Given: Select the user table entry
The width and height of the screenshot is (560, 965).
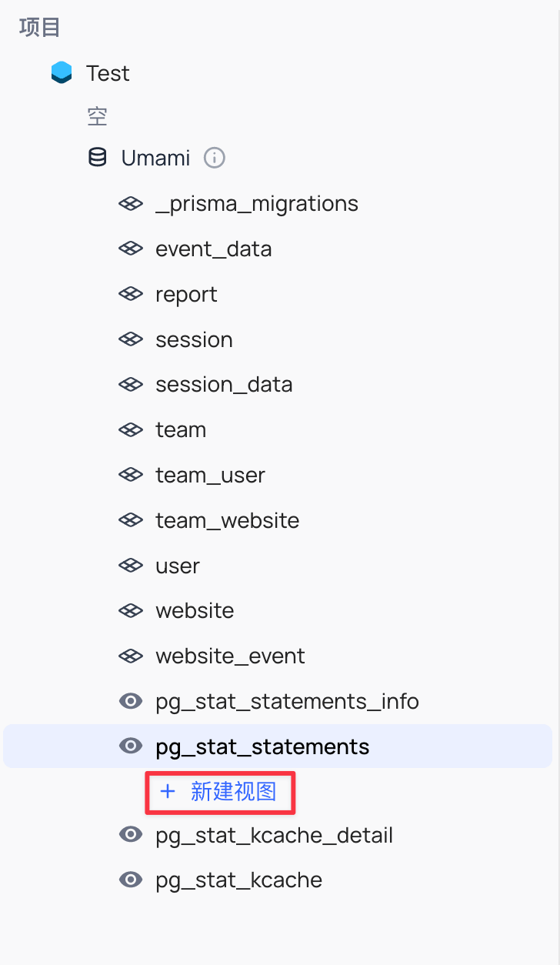Looking at the screenshot, I should point(178,566).
